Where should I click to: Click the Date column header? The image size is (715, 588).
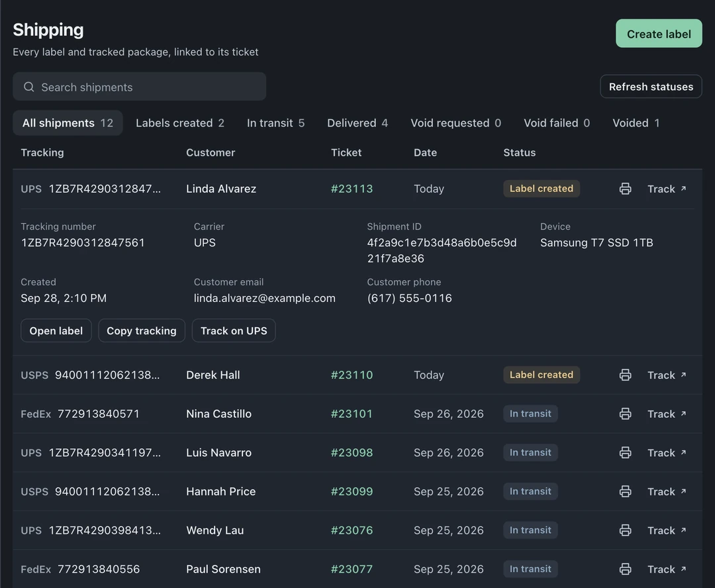click(425, 152)
